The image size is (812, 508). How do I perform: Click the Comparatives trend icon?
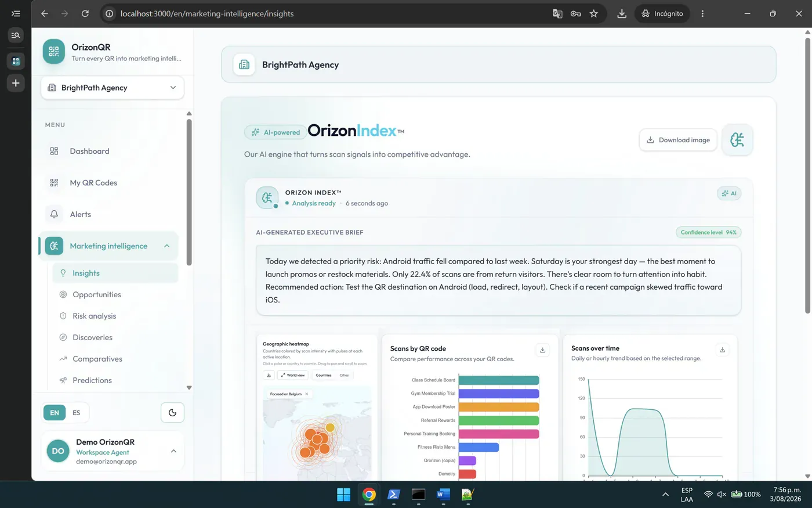(63, 359)
